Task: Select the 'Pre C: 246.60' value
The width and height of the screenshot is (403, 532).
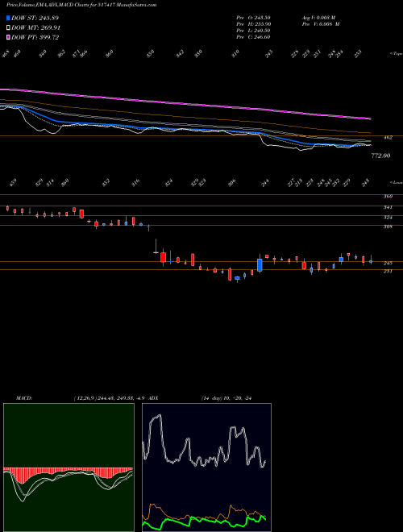Action: pyautogui.click(x=253, y=37)
